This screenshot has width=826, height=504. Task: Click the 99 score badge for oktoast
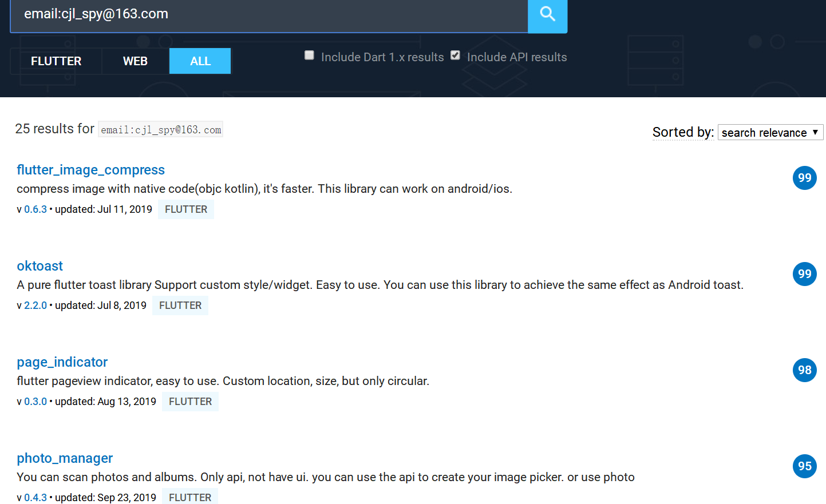point(805,274)
